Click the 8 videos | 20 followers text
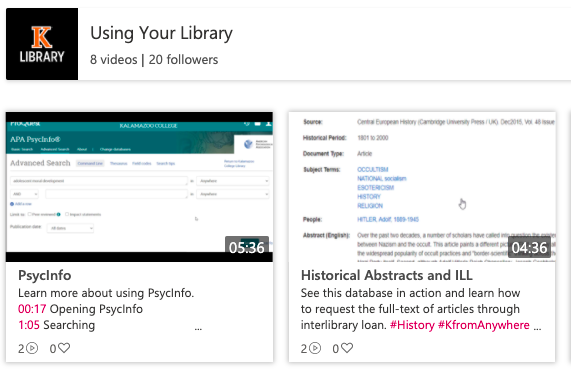This screenshot has height=384, width=571. (154, 59)
